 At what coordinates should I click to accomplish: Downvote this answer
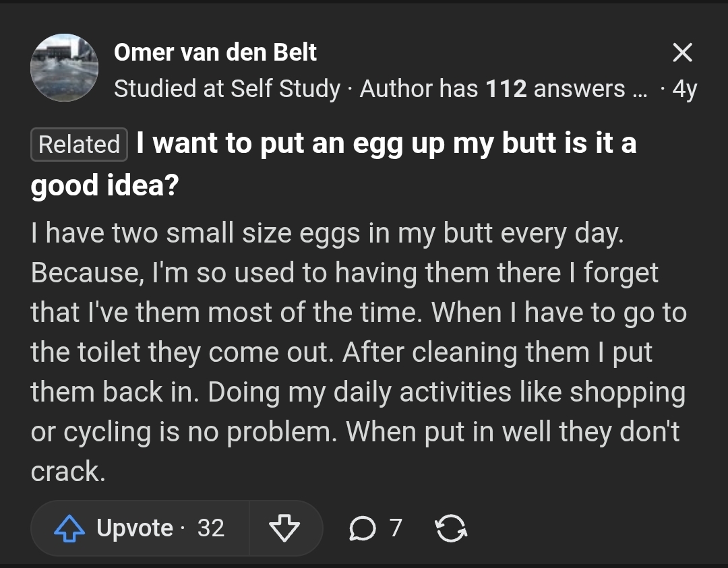(x=283, y=528)
